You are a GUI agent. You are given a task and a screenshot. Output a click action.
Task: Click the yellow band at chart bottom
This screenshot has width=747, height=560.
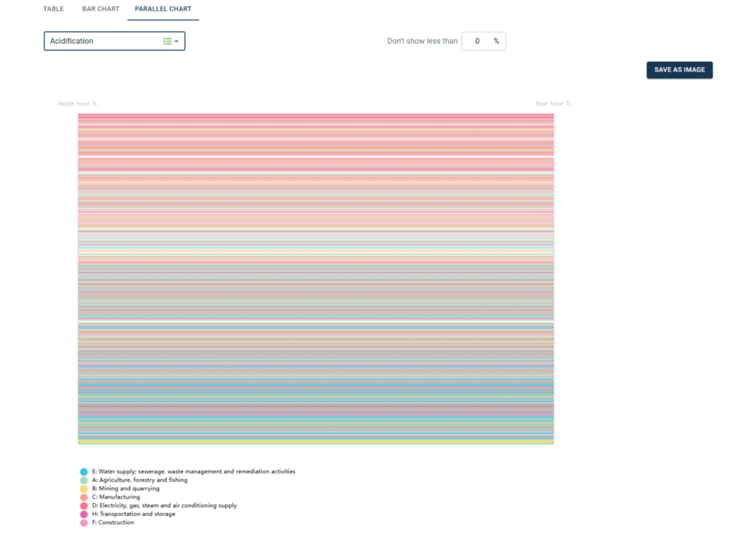tap(316, 442)
